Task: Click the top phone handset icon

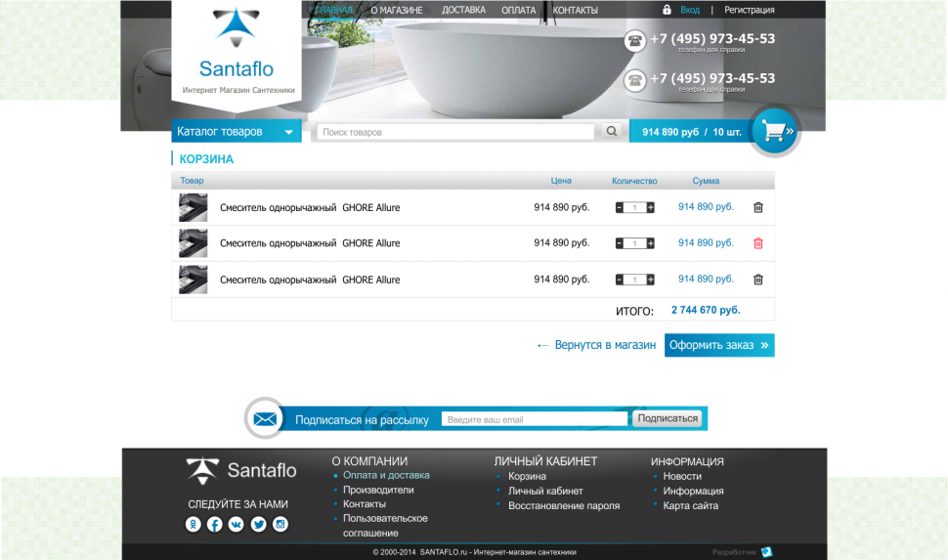Action: point(635,41)
